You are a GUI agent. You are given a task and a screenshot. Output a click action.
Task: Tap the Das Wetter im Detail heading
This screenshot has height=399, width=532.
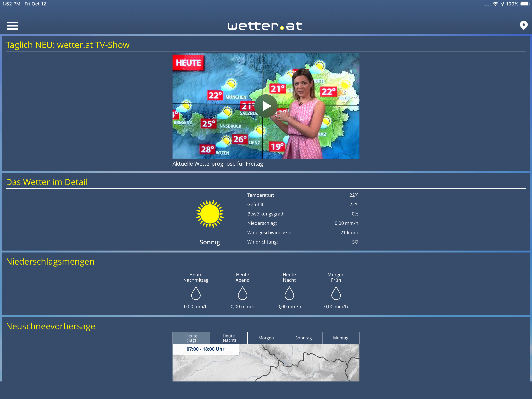coord(47,182)
